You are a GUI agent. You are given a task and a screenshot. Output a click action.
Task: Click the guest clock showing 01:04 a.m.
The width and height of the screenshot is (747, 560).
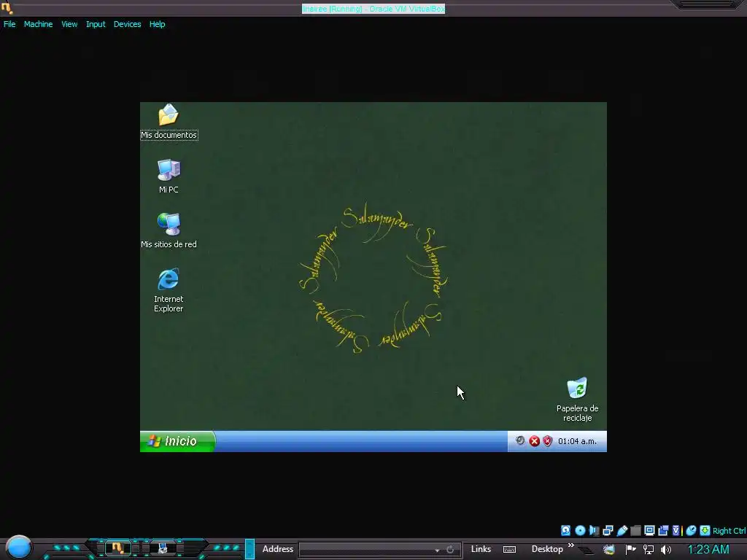pos(578,441)
